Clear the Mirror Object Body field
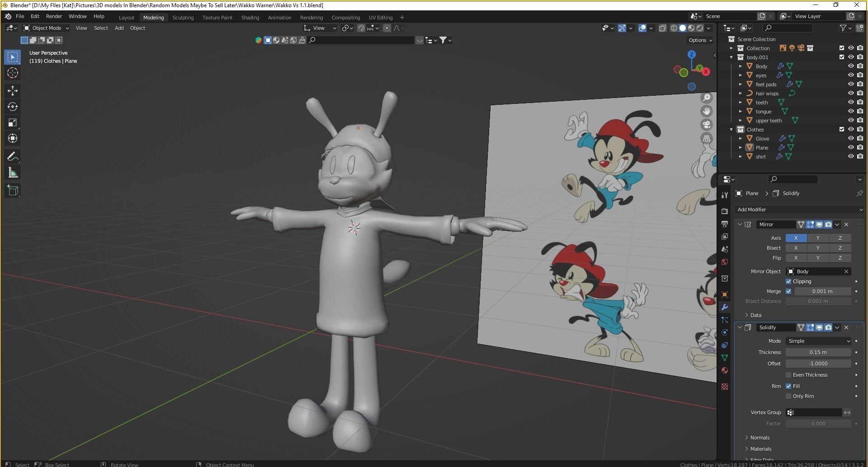868x467 pixels. point(846,271)
